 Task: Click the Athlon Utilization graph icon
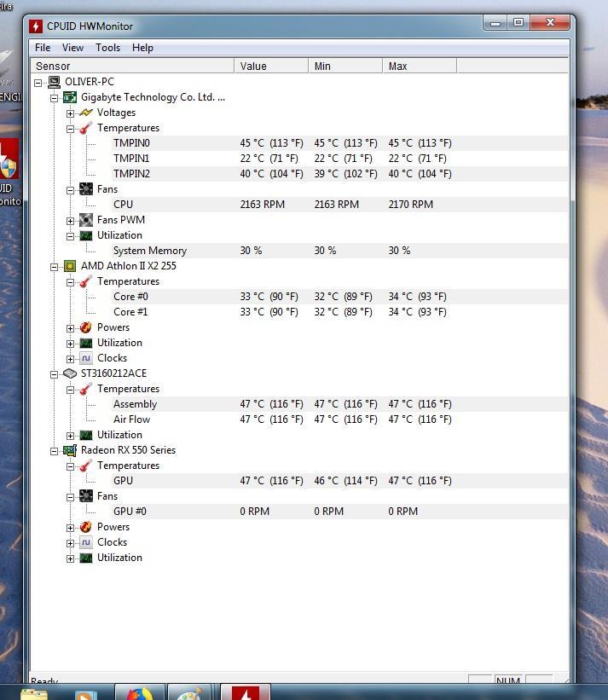[86, 343]
